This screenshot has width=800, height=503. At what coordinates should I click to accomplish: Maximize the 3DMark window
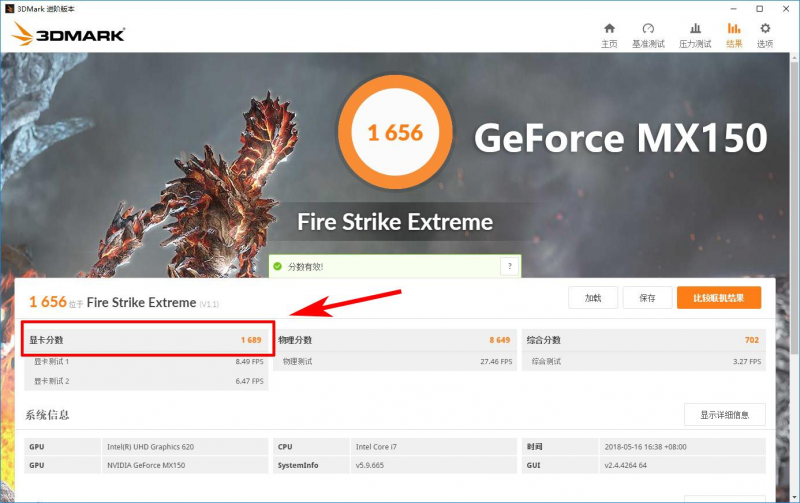[759, 8]
